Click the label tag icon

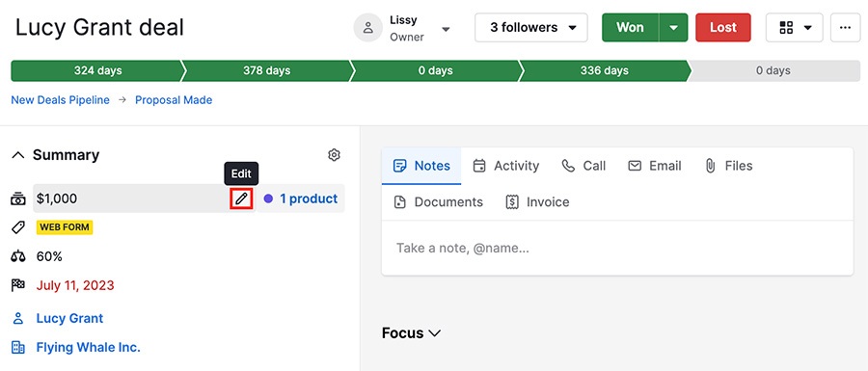[18, 227]
